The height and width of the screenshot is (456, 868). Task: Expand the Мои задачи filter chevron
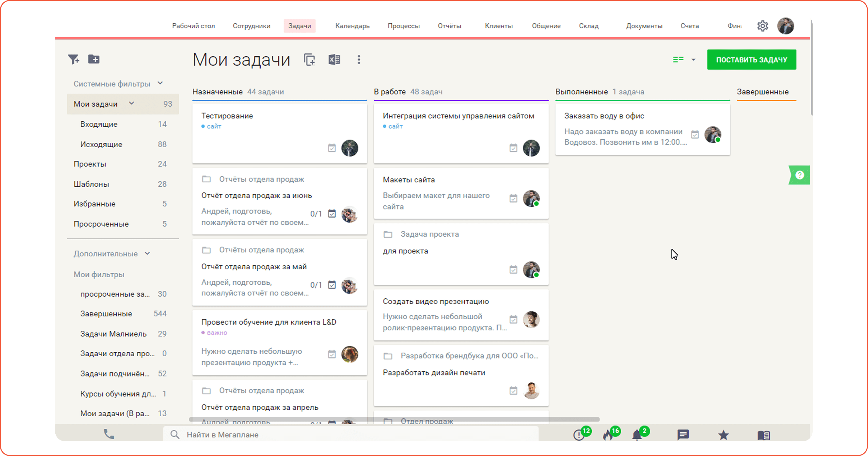tap(132, 103)
